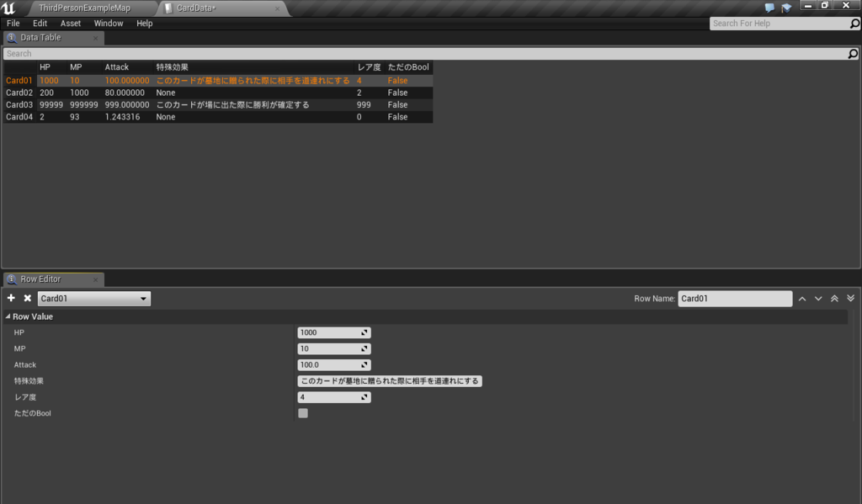The image size is (862, 504).
Task: Close the Row Editor panel tab
Action: pos(96,279)
